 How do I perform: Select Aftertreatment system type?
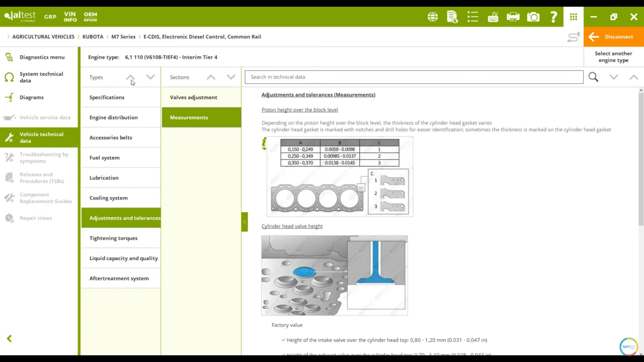[121, 279]
